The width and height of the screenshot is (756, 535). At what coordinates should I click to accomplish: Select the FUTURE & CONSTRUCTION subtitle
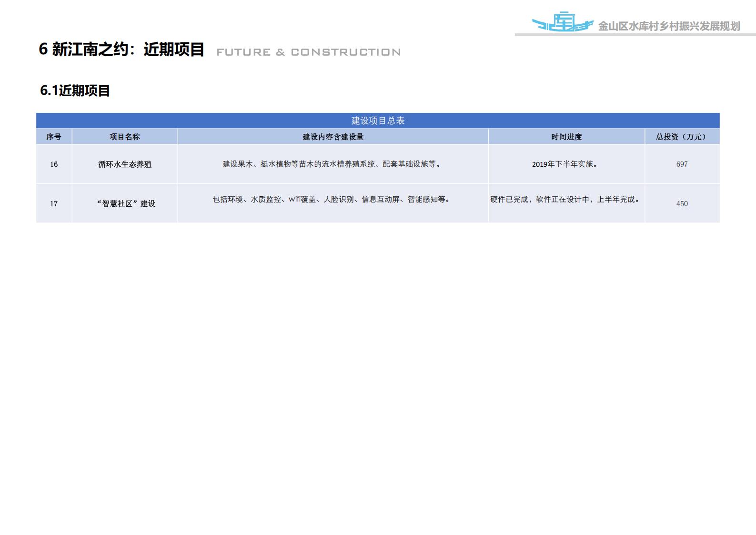click(309, 52)
